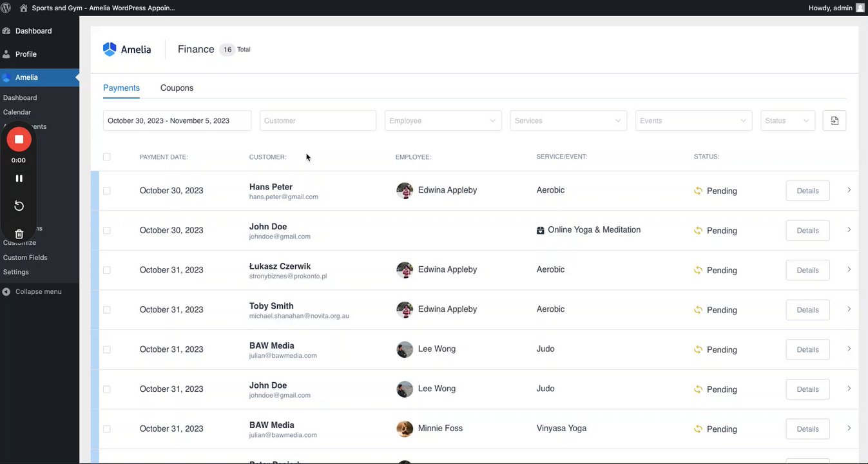Check the John Doe Online Yoga payment checkbox
This screenshot has width=868, height=464.
point(107,230)
